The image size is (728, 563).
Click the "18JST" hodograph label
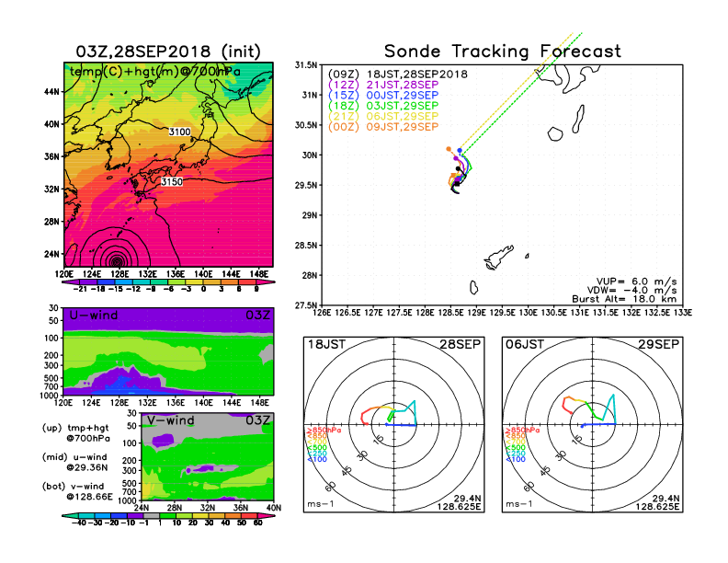(327, 345)
